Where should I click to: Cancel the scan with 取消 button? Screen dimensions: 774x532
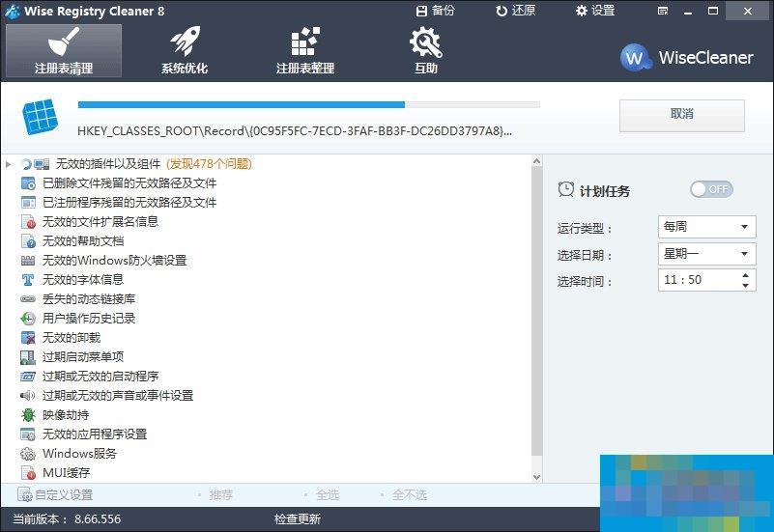point(681,115)
